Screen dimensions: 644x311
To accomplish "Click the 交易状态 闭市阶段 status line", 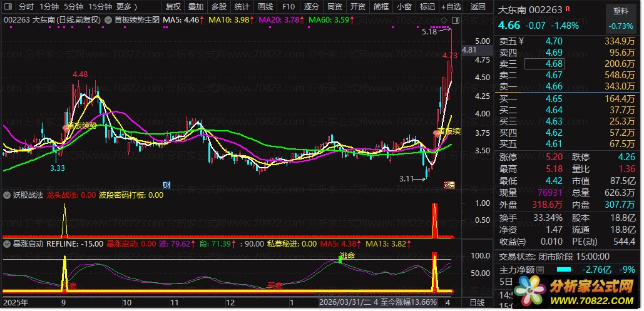I will tap(554, 257).
